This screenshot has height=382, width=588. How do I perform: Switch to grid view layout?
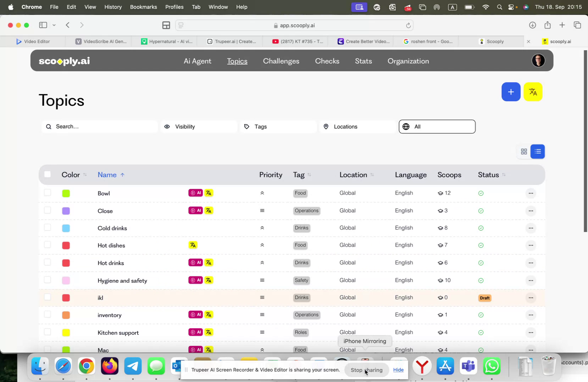tap(524, 151)
